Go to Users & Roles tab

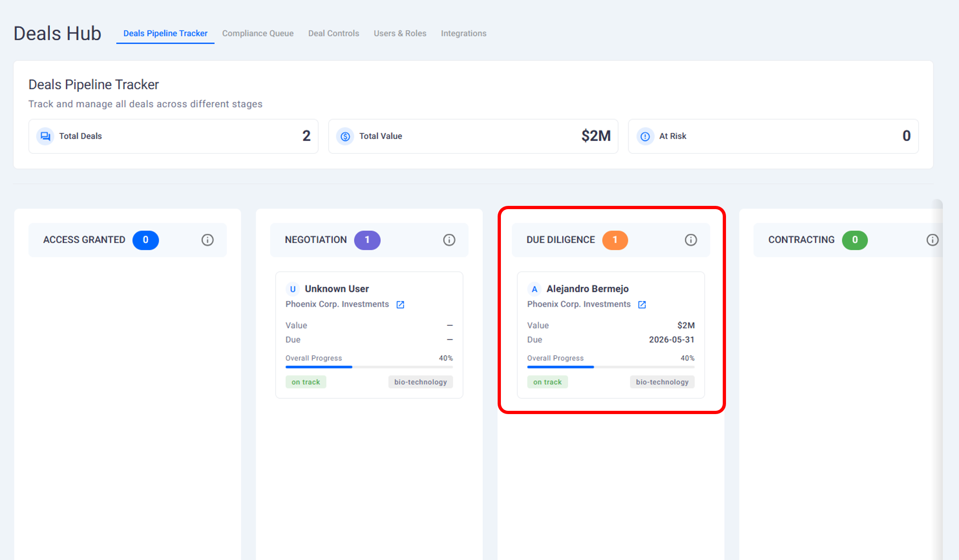pyautogui.click(x=400, y=33)
